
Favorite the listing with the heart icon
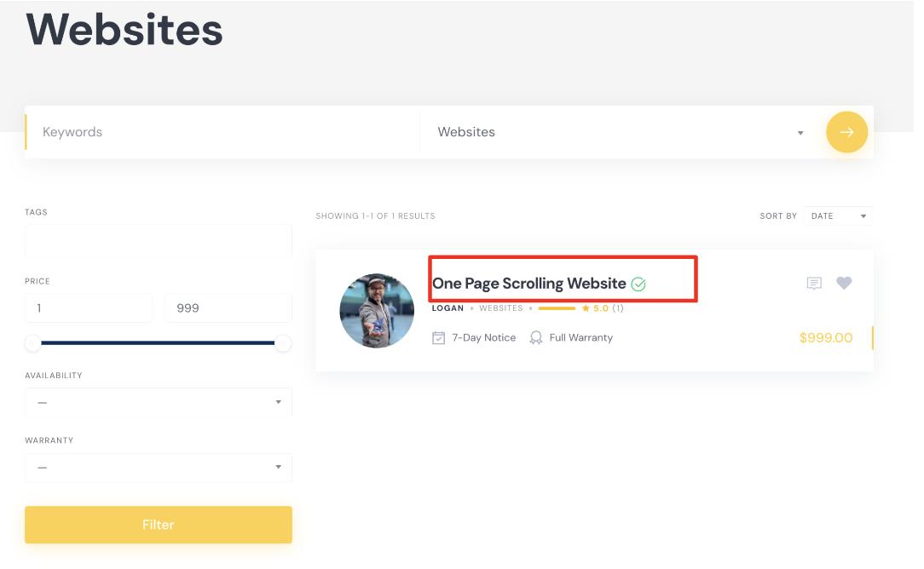click(844, 283)
